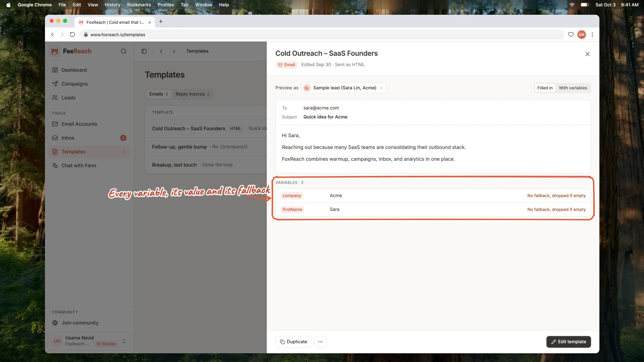Viewport: 644px width, 362px height.
Task: Click the company variable tag
Action: click(292, 196)
